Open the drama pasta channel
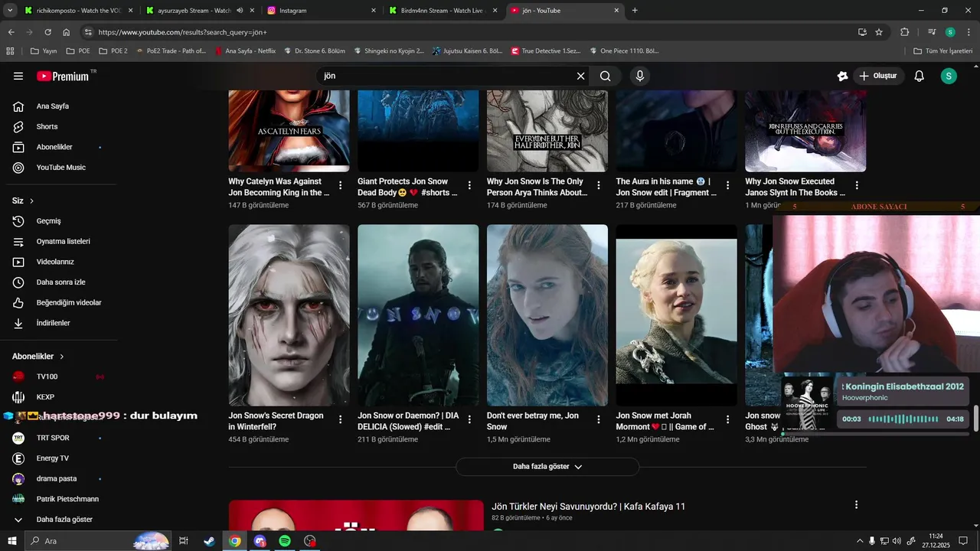The height and width of the screenshot is (551, 980). (58, 478)
